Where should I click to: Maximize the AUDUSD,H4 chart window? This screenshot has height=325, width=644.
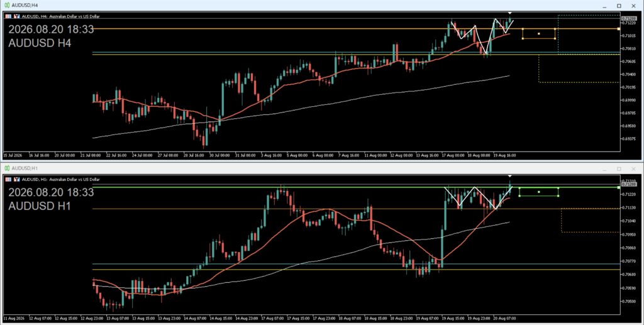point(619,6)
